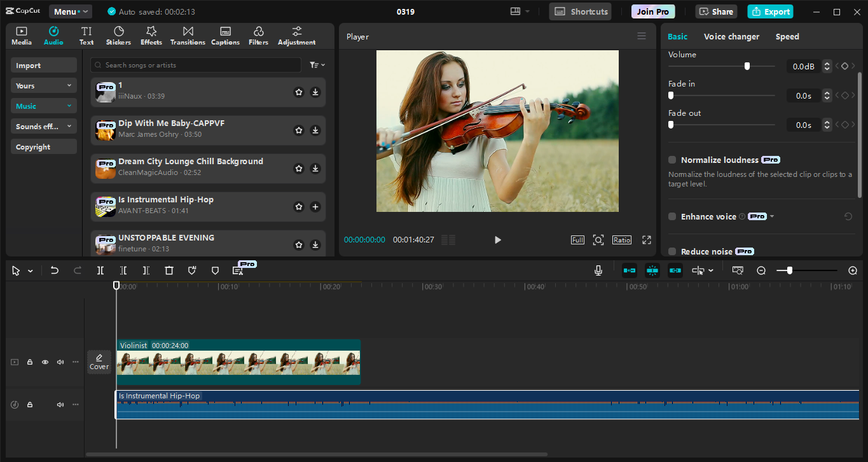This screenshot has height=462, width=868.
Task: Select the Transitions panel
Action: pyautogui.click(x=187, y=35)
